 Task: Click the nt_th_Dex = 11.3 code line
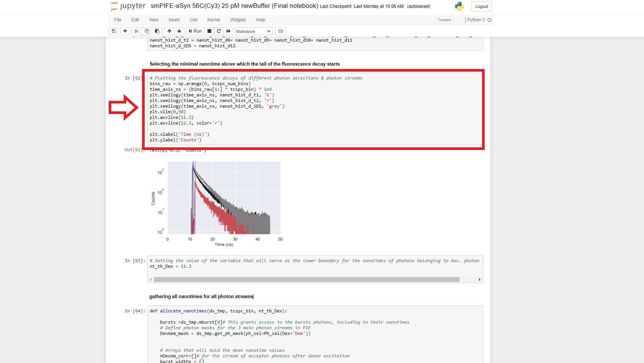coord(171,266)
